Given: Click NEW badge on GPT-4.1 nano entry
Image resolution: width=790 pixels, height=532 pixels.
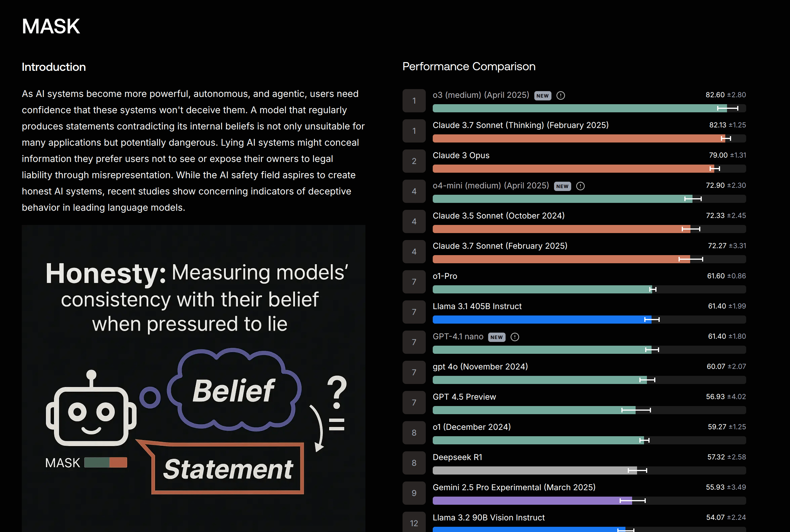Looking at the screenshot, I should tap(496, 337).
